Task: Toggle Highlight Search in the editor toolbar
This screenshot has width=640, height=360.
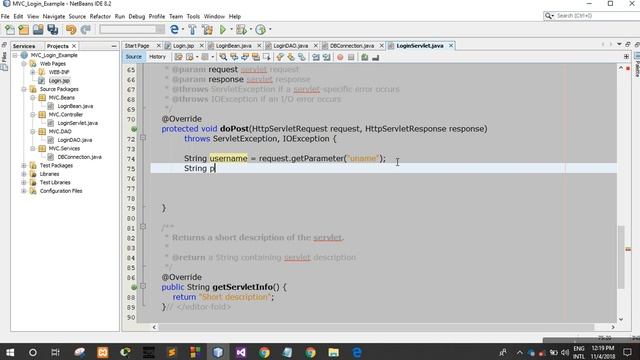Action: tap(256, 57)
